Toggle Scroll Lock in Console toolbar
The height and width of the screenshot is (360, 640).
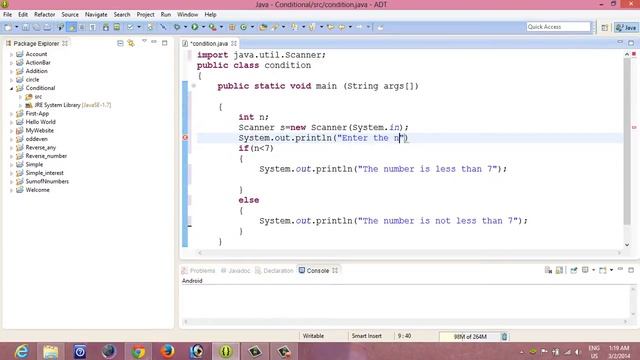(x=559, y=270)
